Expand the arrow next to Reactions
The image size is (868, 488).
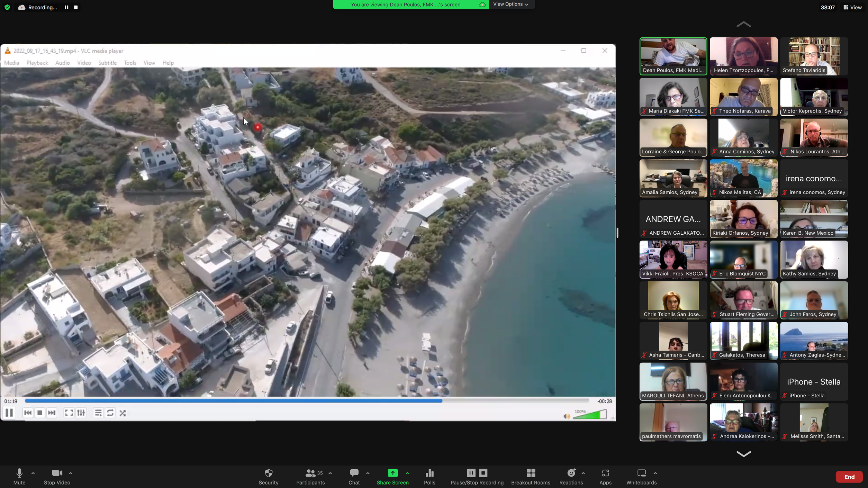583,473
